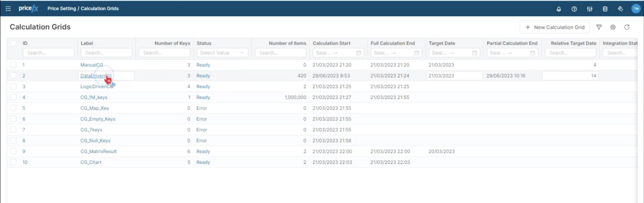Open the wrench tools icon
Image resolution: width=644 pixels, height=203 pixels.
pos(620,9)
